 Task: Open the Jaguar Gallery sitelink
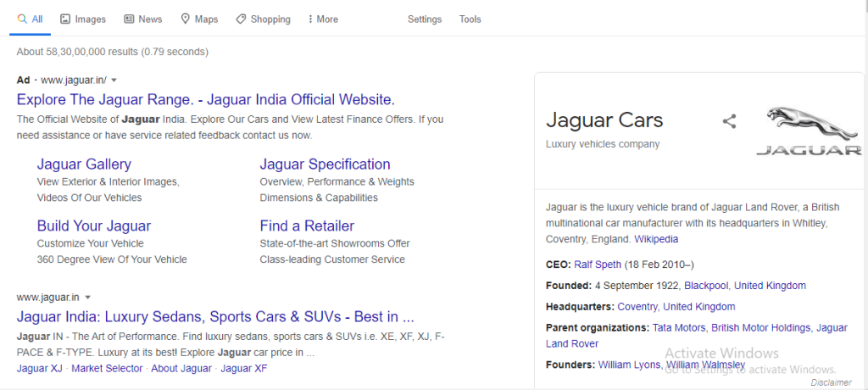84,164
